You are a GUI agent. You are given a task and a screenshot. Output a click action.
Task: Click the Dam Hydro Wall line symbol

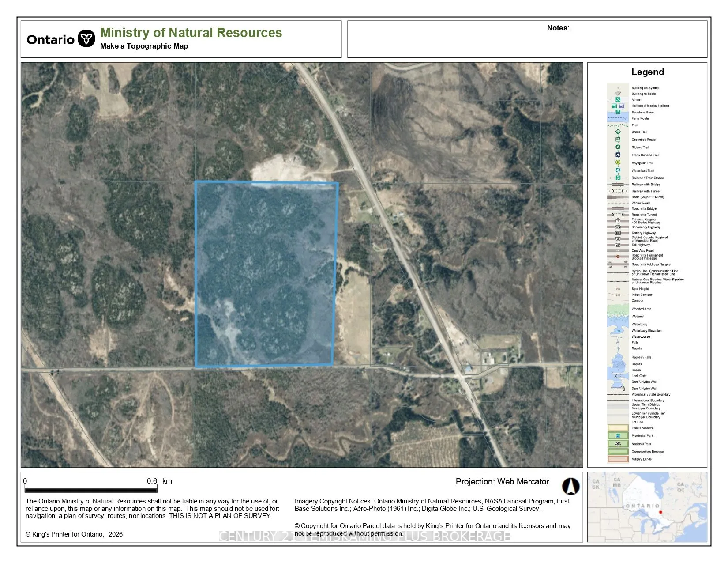(618, 382)
